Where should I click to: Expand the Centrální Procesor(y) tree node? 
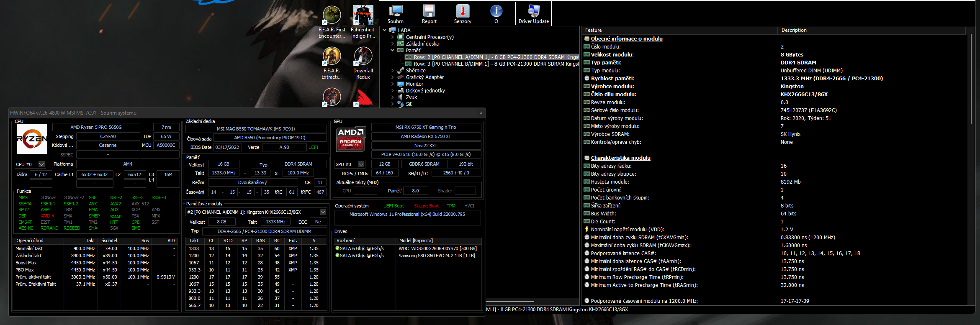point(392,37)
